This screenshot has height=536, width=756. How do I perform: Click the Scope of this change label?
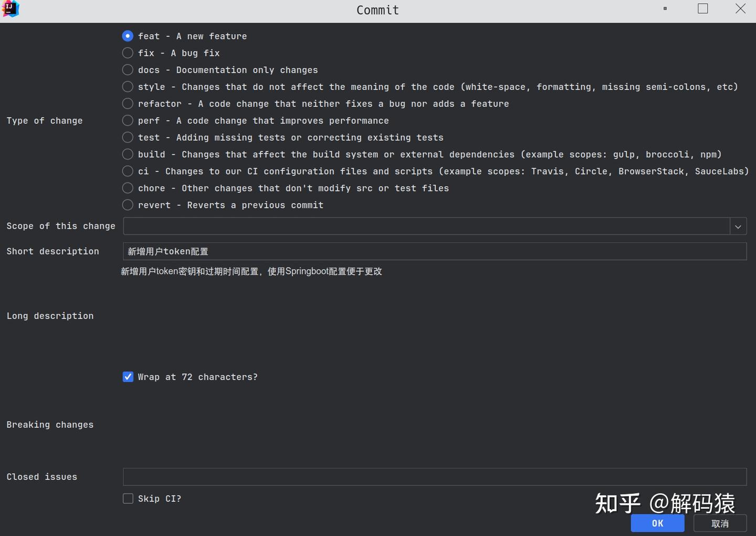click(x=61, y=226)
